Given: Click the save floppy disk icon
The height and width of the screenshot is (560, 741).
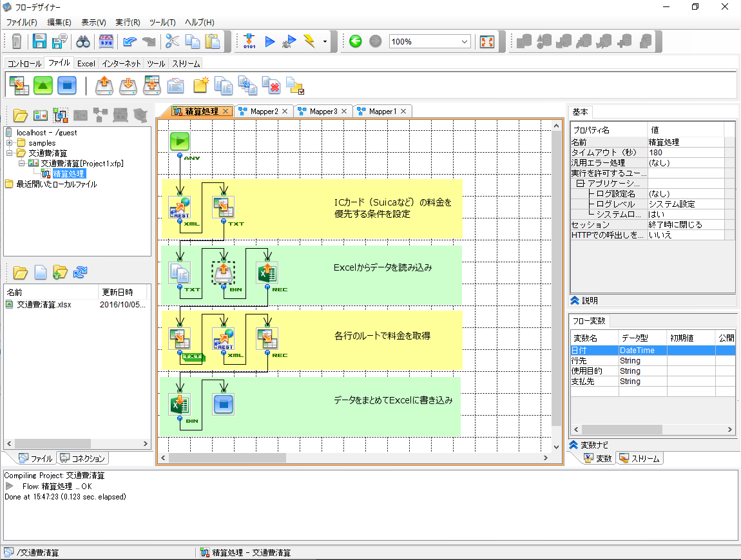Looking at the screenshot, I should [x=40, y=42].
